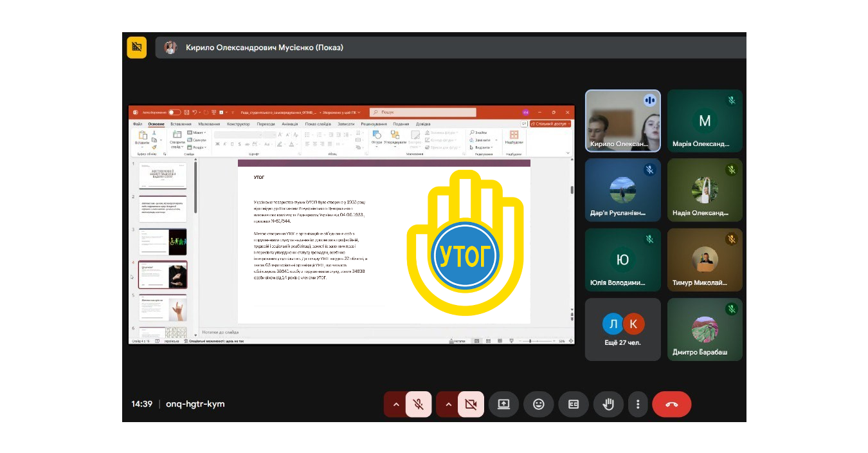
Task: Open video settings arrow beside the camera
Action: point(448,404)
